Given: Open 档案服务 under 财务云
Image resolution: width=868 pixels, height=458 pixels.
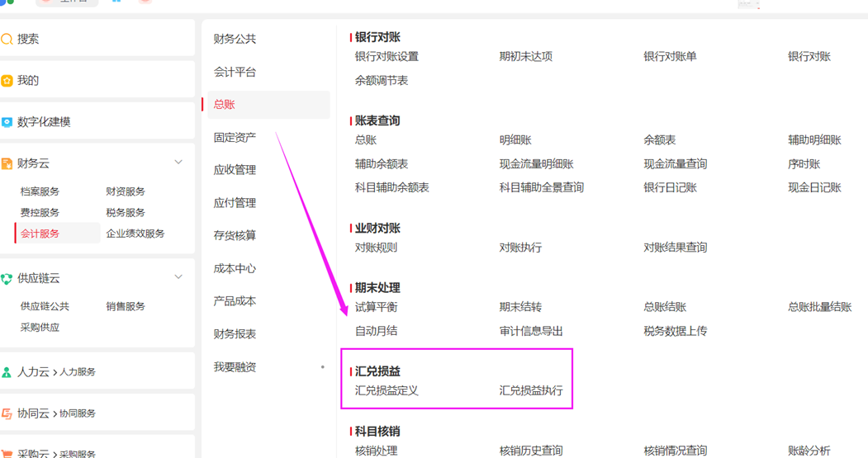Looking at the screenshot, I should 40,191.
